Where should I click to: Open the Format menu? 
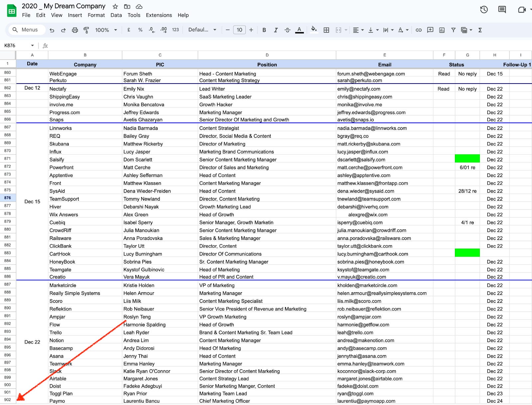tap(96, 15)
